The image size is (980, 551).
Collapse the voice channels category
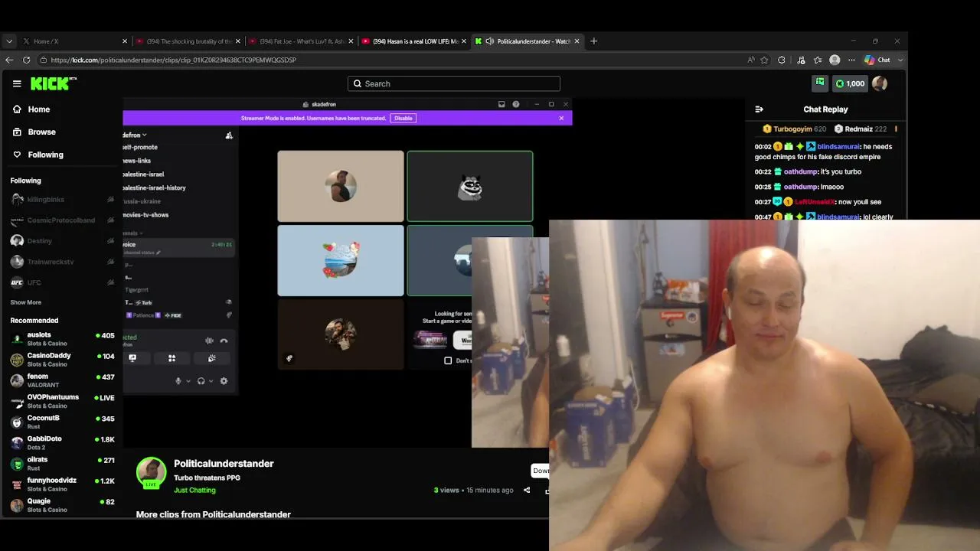point(133,233)
